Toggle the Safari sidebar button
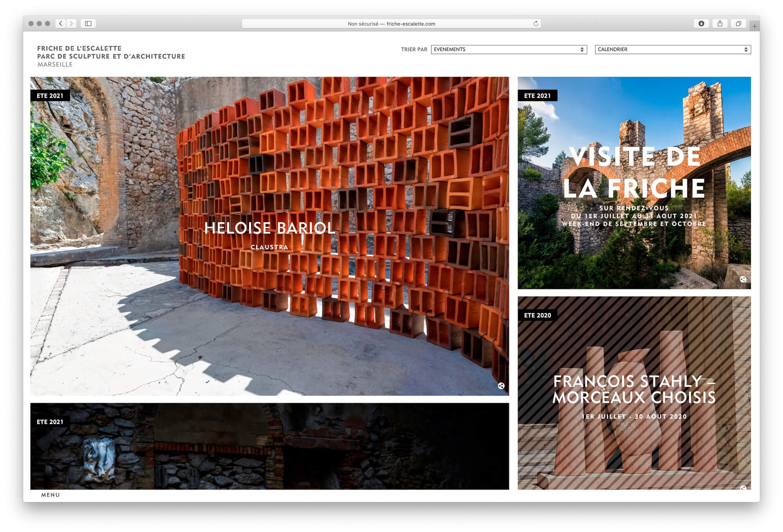Viewport: 783px width, 532px height. (x=88, y=23)
